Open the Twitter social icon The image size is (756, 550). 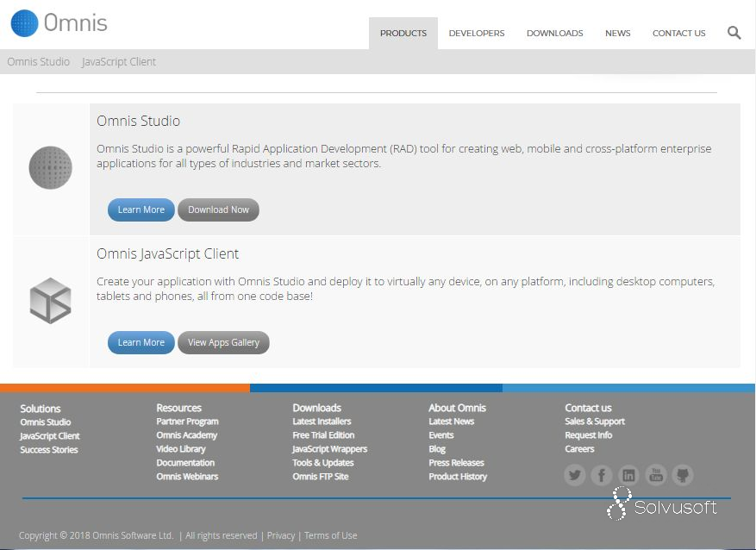(575, 475)
